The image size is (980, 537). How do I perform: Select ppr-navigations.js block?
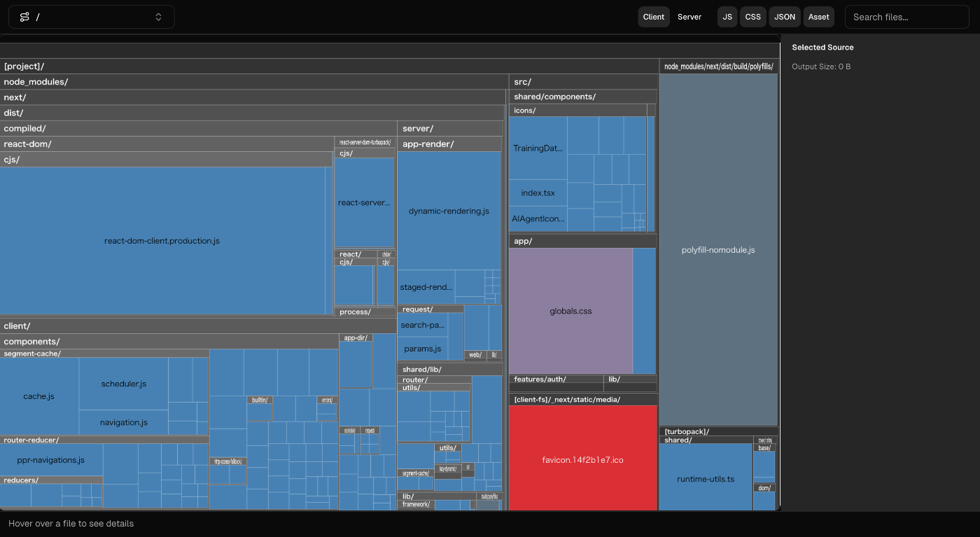pos(51,460)
